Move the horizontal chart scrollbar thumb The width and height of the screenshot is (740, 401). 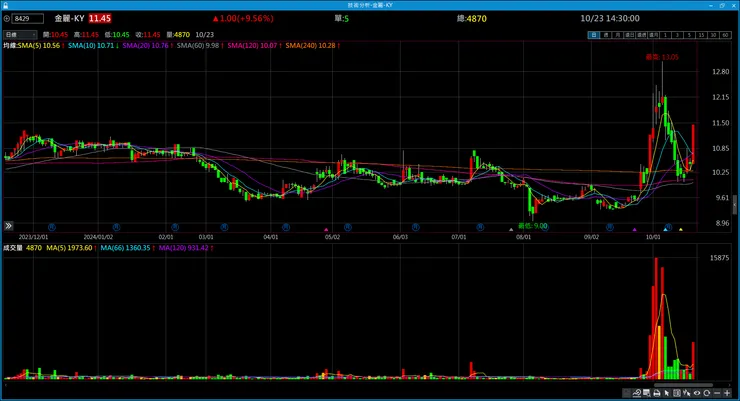[683, 385]
